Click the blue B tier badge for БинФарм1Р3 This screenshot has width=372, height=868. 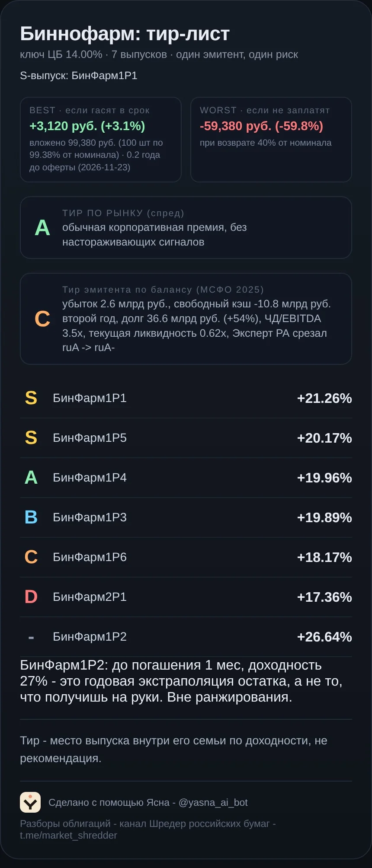pyautogui.click(x=31, y=517)
